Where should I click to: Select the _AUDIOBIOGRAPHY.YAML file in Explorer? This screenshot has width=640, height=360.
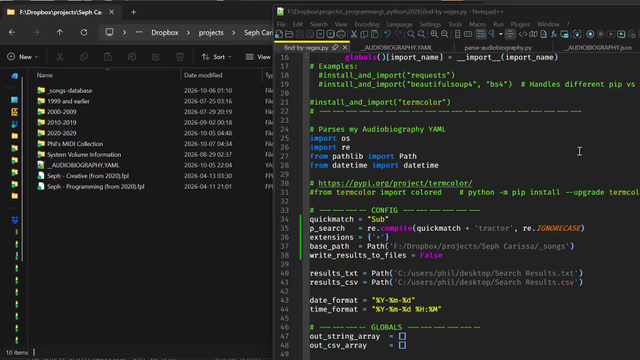[x=83, y=165]
